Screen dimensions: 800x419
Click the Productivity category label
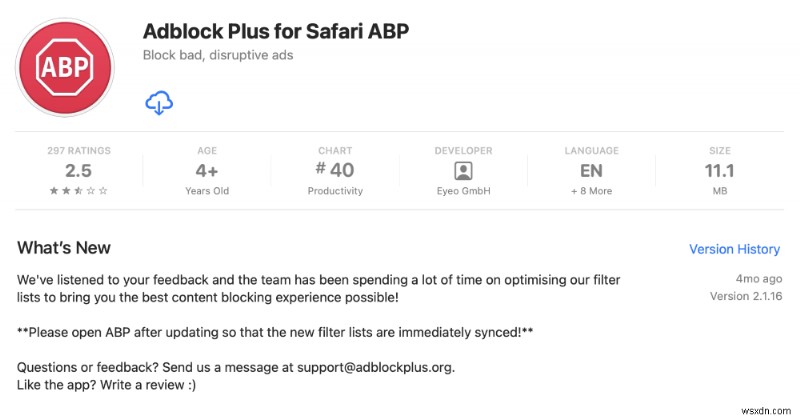335,191
